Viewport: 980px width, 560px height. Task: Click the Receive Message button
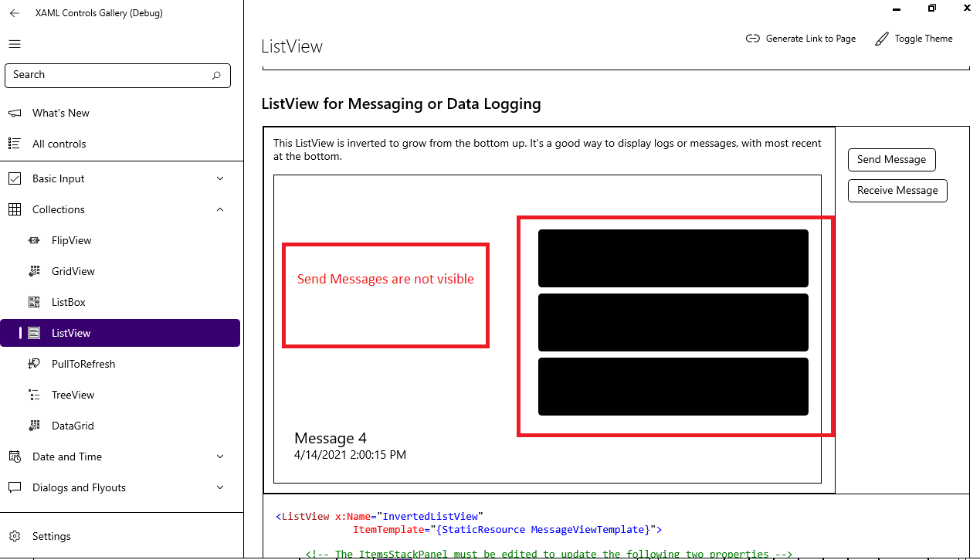897,190
